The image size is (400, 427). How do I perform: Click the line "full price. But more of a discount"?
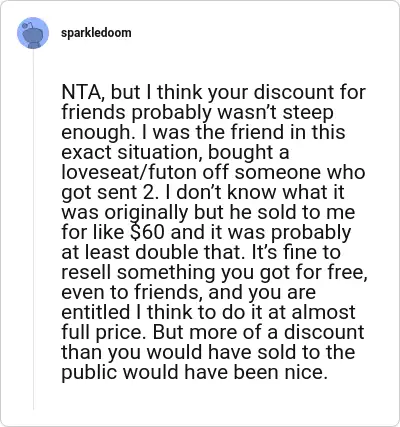click(x=213, y=333)
